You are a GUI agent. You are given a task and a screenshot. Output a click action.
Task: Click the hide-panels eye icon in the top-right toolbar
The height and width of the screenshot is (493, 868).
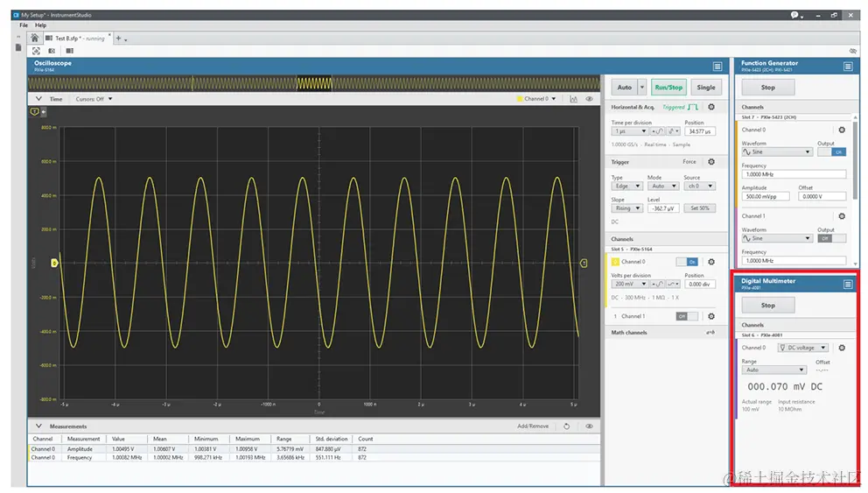tap(852, 51)
